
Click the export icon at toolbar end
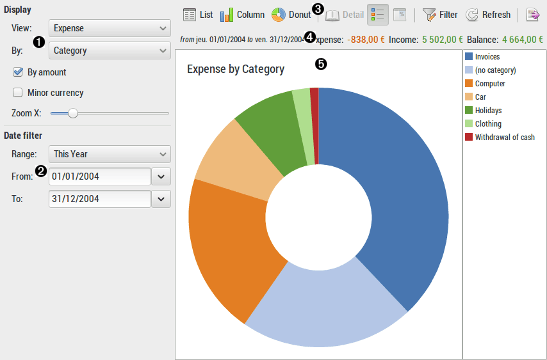tap(533, 15)
